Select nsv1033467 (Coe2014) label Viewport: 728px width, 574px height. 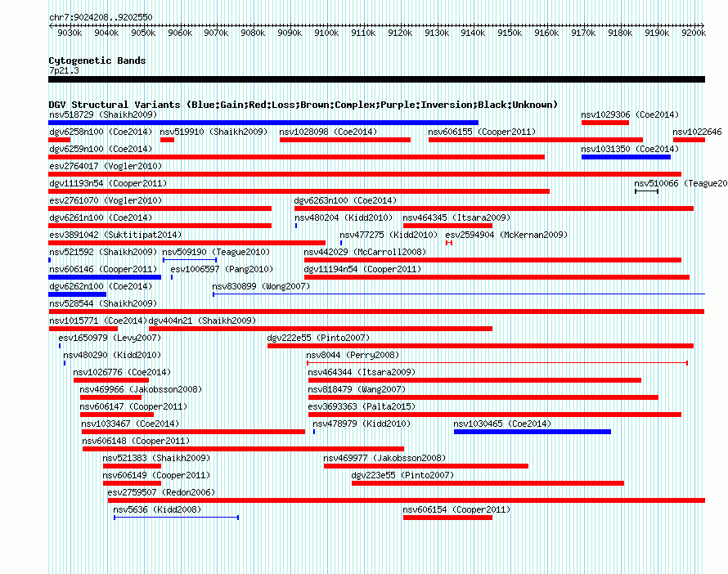tap(130, 424)
